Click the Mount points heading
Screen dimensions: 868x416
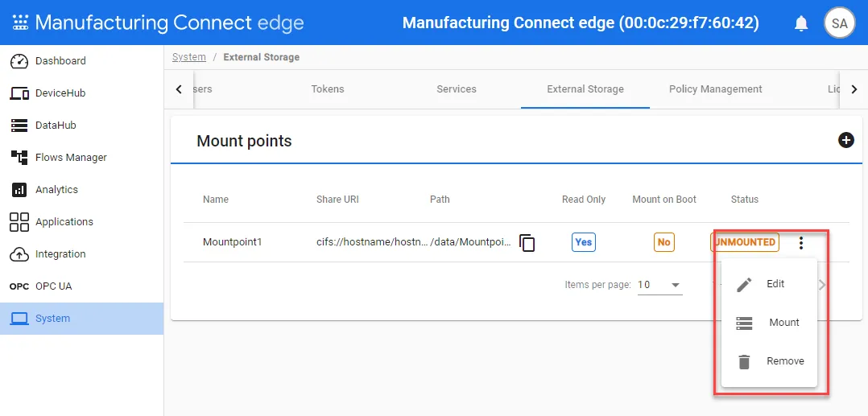(x=244, y=141)
